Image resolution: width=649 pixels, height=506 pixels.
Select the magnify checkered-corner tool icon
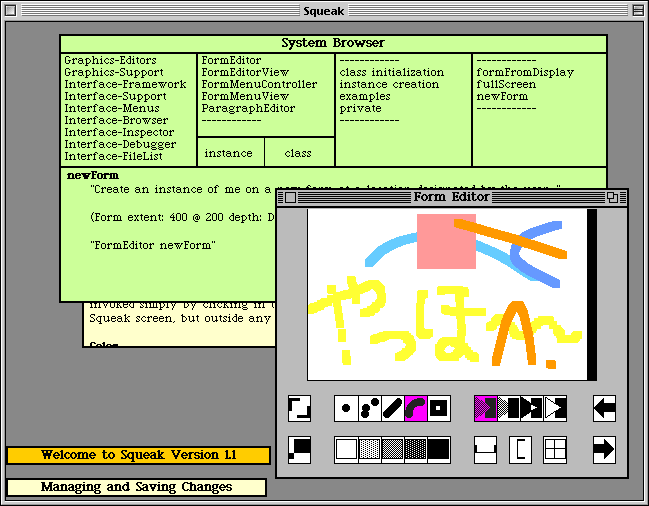point(299,450)
